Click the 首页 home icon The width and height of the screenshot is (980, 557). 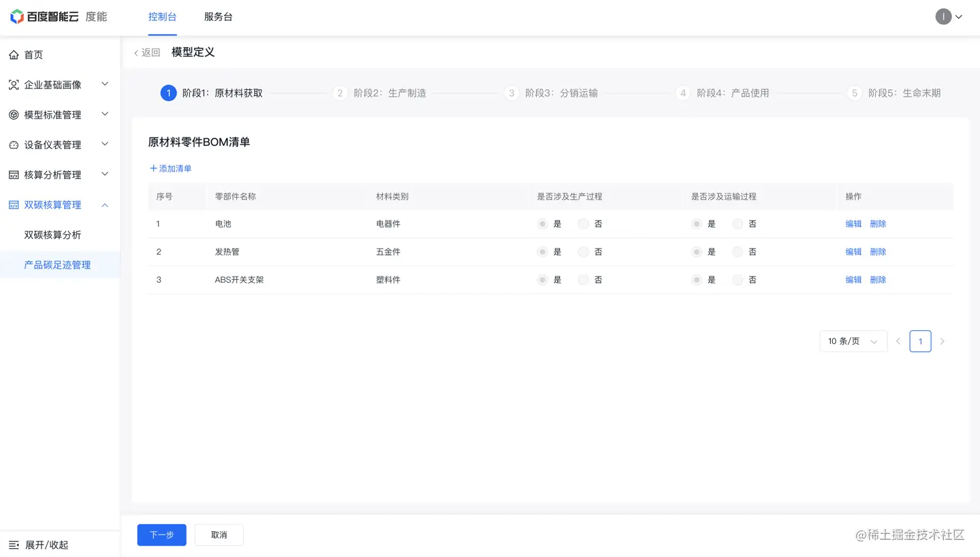tap(14, 54)
